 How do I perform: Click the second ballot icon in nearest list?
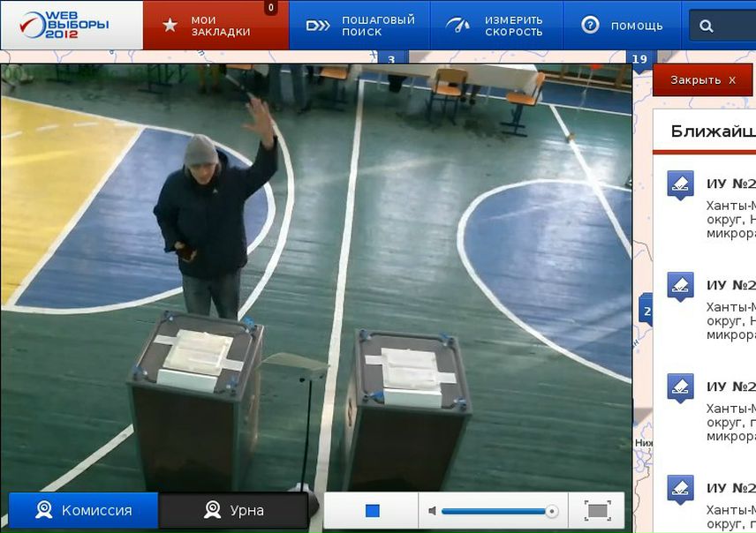point(680,286)
